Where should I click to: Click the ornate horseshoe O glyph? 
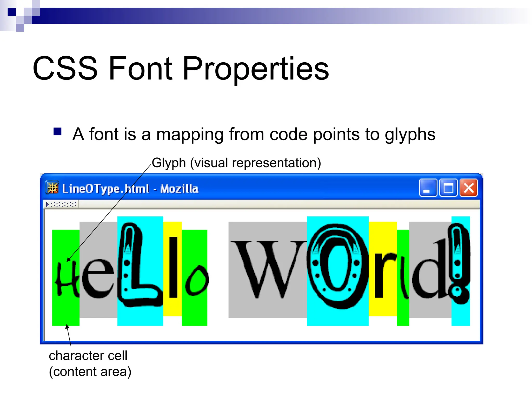click(x=337, y=266)
